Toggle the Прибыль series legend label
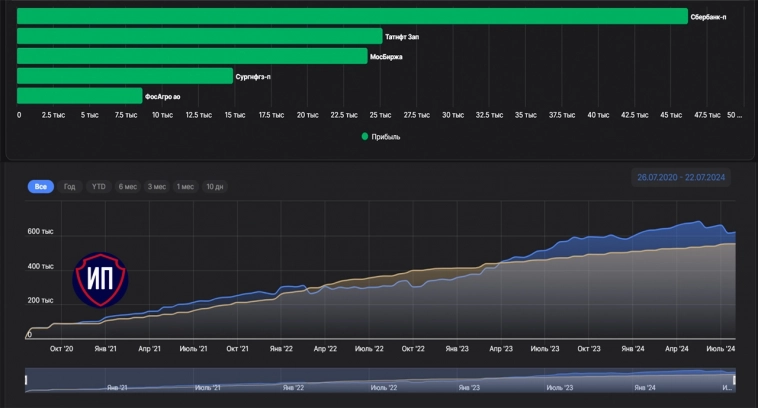Image resolution: width=758 pixels, height=408 pixels. point(386,137)
